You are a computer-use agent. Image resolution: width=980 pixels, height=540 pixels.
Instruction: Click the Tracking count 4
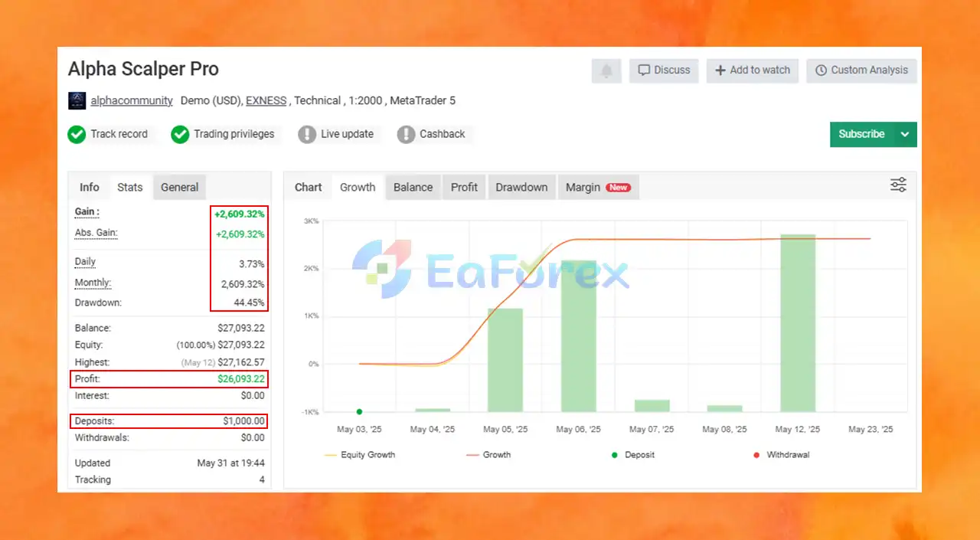(262, 480)
